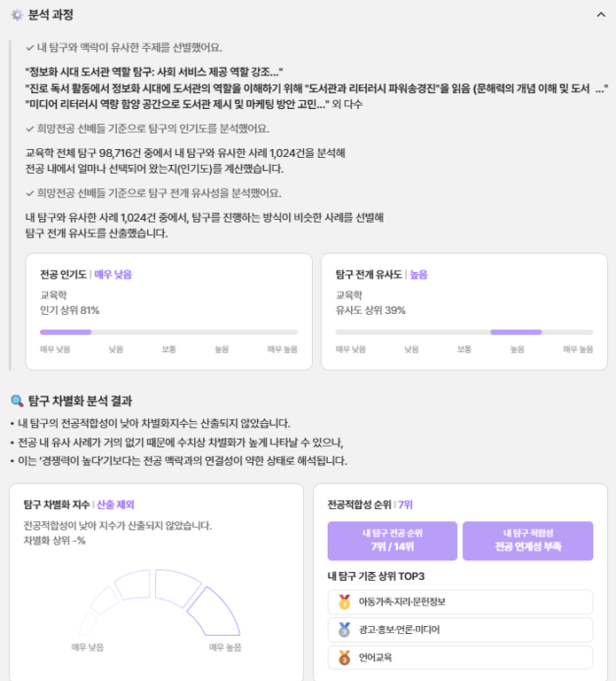Click the 산출 제외 label of 탐구 차별화 지수
Image resolution: width=616 pixels, height=681 pixels.
pyautogui.click(x=115, y=505)
